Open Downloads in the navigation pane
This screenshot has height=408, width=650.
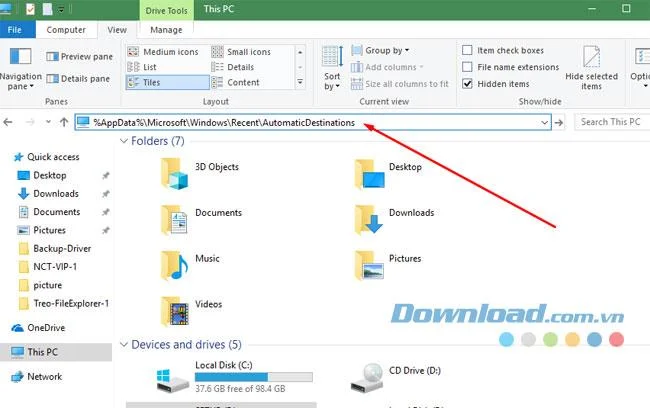click(48, 194)
